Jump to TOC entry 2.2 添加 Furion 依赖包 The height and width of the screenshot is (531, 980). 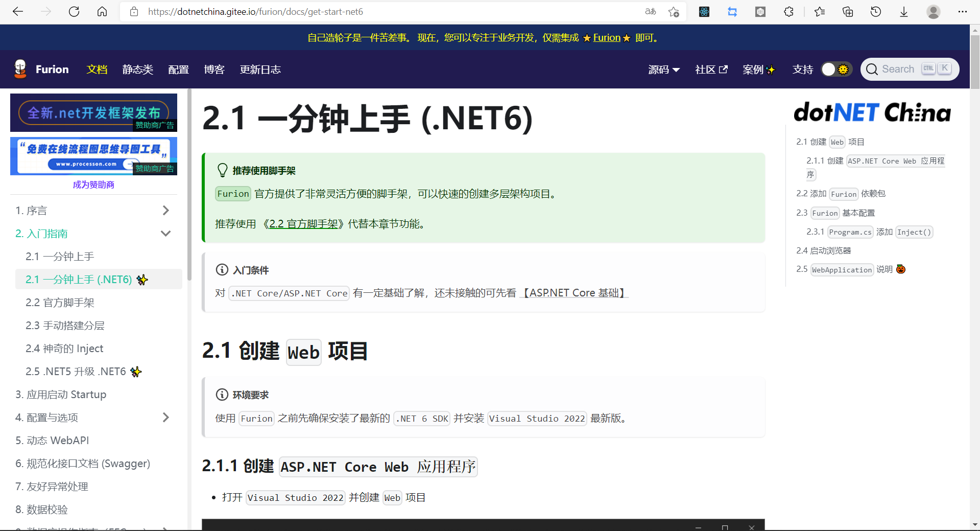pyautogui.click(x=841, y=194)
